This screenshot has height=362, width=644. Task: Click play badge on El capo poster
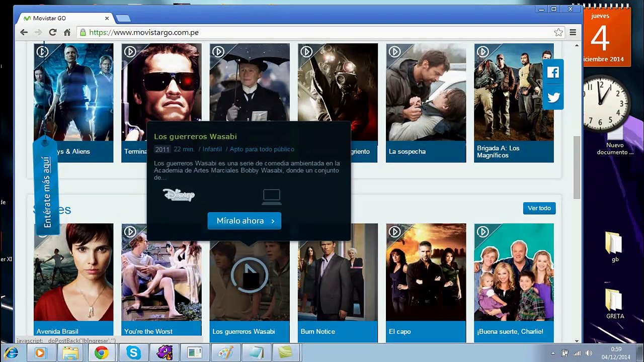pos(394,231)
